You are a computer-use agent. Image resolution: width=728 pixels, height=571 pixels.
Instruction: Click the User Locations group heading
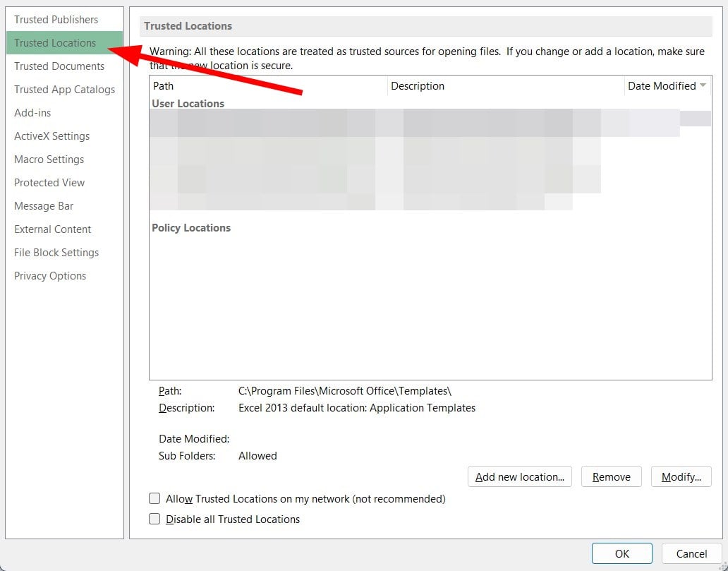(x=188, y=104)
